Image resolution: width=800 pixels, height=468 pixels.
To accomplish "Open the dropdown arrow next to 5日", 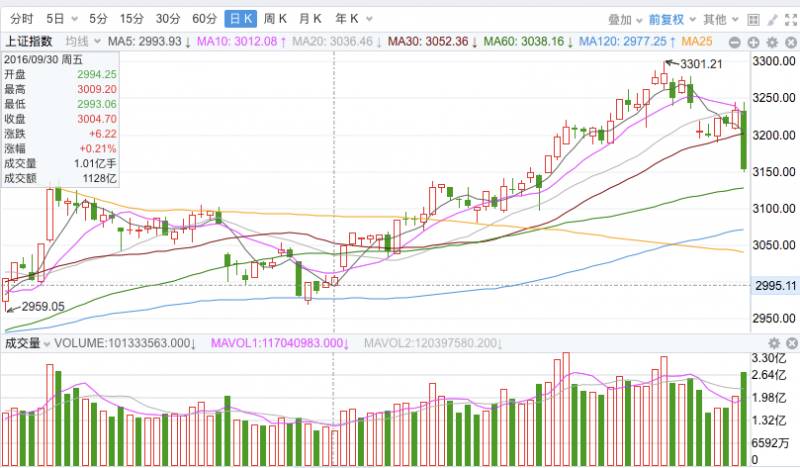I will coord(74,20).
